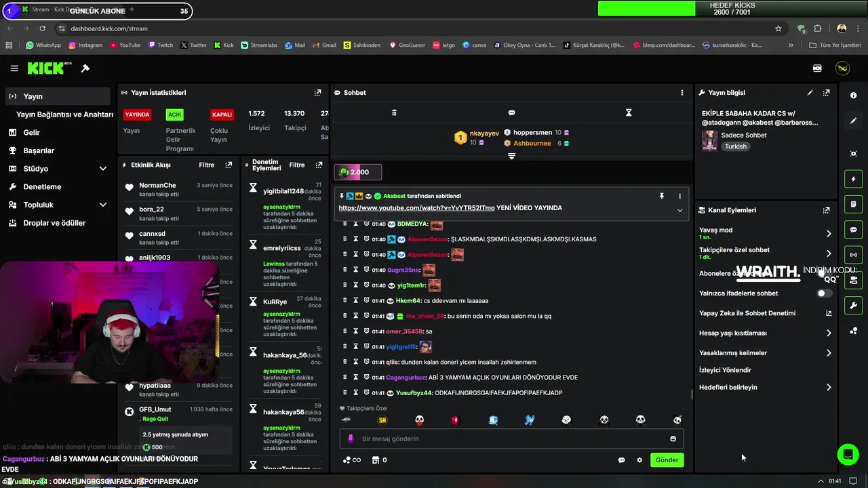Open the green support chat bubble
868x488 pixels.
pyautogui.click(x=848, y=454)
